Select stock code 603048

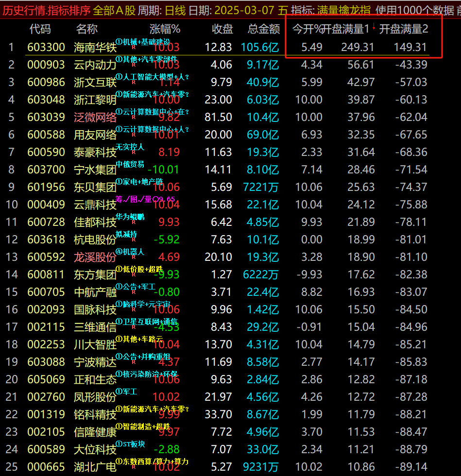tap(46, 100)
